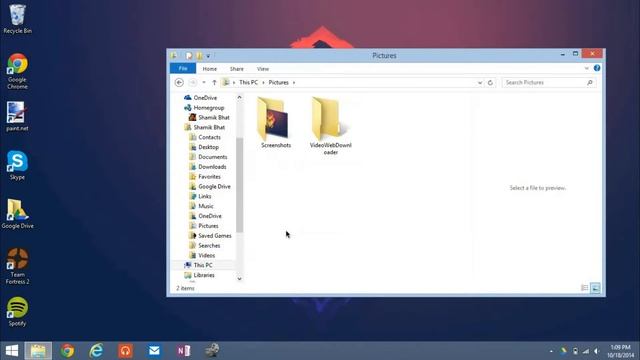Image resolution: width=640 pixels, height=360 pixels.
Task: Select Spotify desktop shortcut
Action: point(17,312)
